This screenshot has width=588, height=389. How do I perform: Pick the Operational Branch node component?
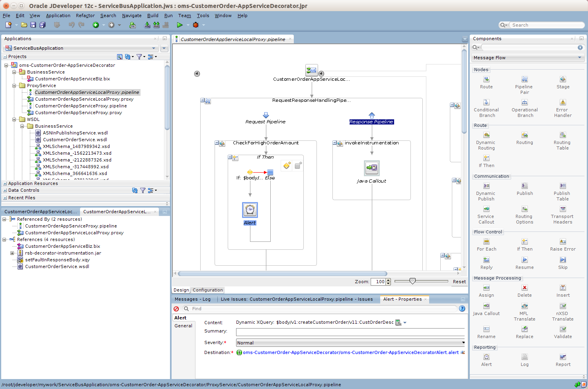tap(524, 108)
